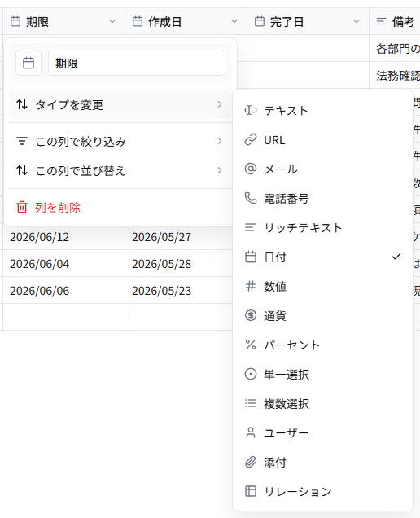Click the person icon beside ユーザー

click(251, 432)
